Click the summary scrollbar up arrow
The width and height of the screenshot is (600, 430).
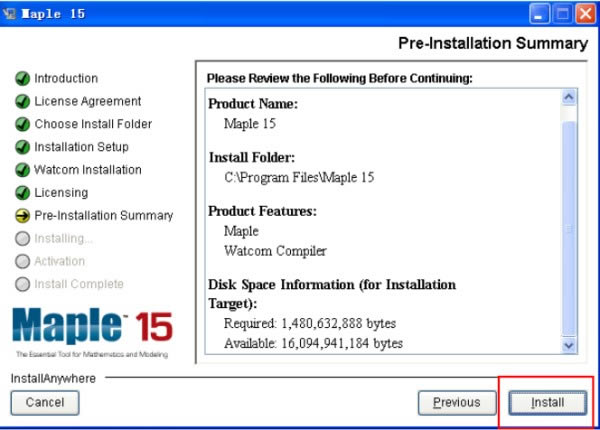click(569, 97)
